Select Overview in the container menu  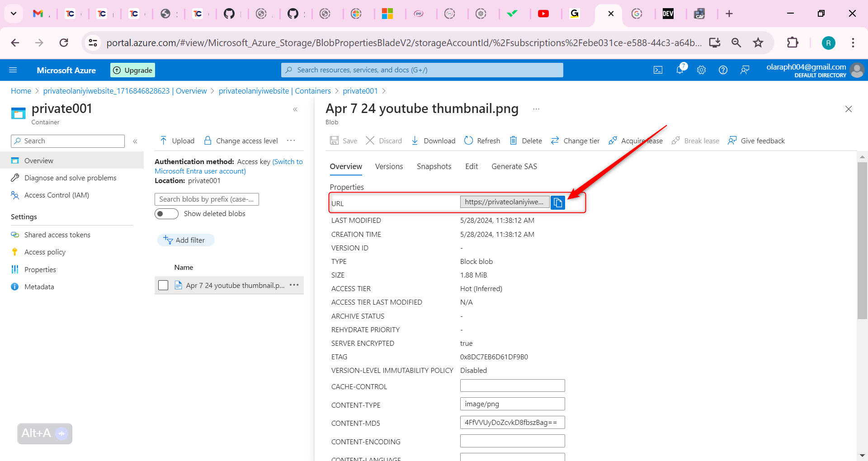[72, 160]
